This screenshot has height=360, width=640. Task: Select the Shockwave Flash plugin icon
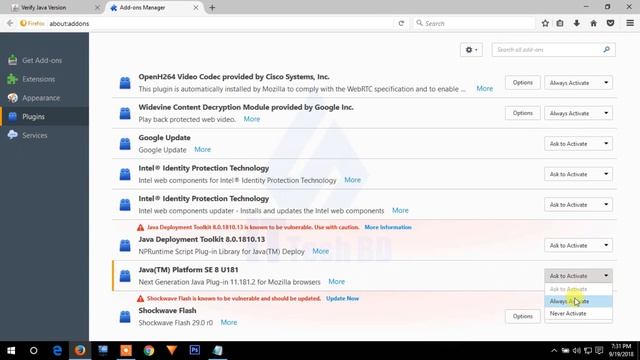[x=125, y=316]
